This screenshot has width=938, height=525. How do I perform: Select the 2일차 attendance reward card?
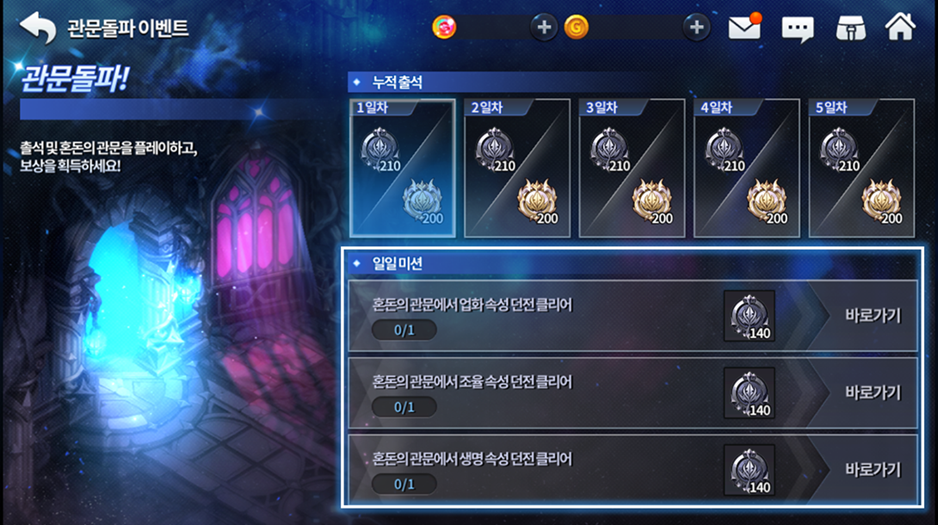coord(517,168)
